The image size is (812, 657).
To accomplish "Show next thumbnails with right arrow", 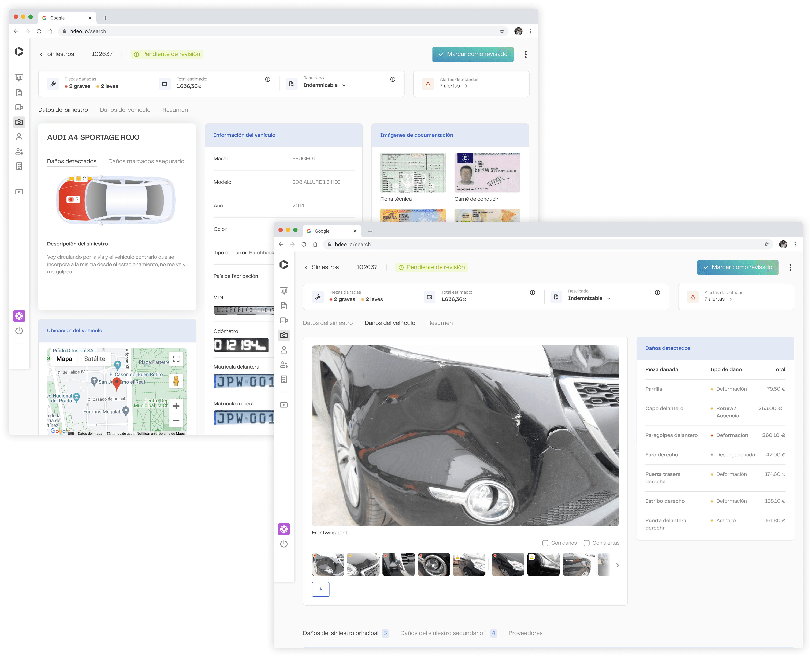I will [617, 565].
